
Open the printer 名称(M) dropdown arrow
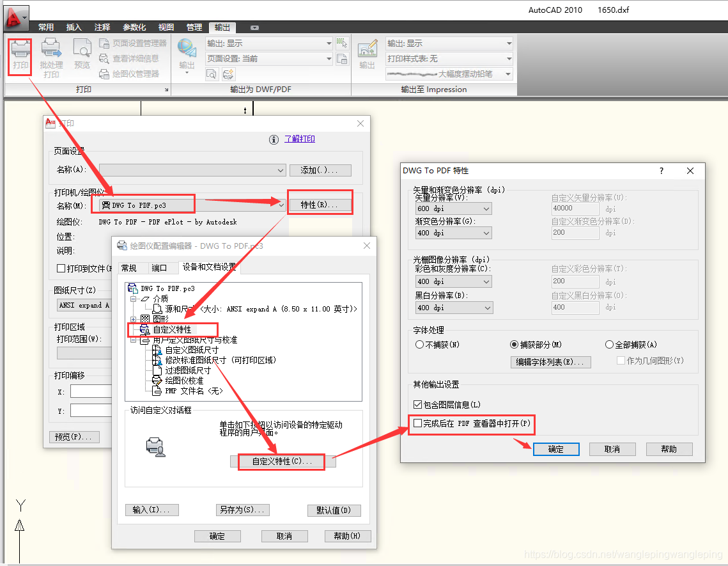[x=281, y=205]
